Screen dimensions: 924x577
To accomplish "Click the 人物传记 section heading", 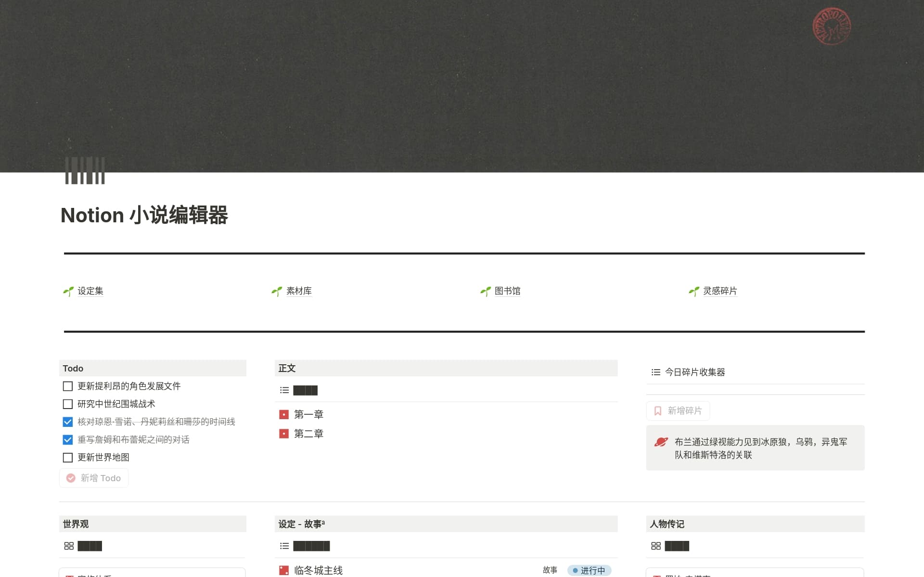I will click(667, 524).
